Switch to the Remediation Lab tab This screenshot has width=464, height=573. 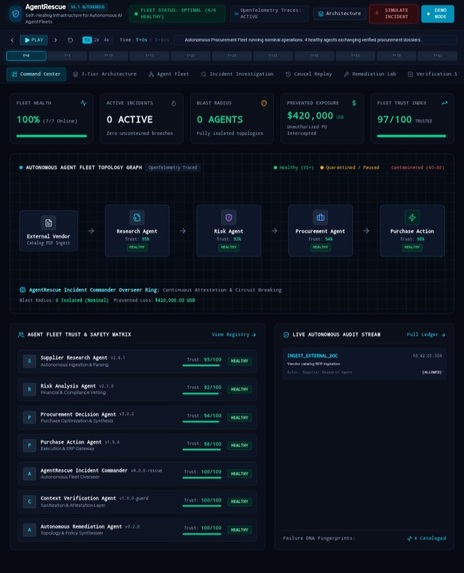[x=370, y=74]
